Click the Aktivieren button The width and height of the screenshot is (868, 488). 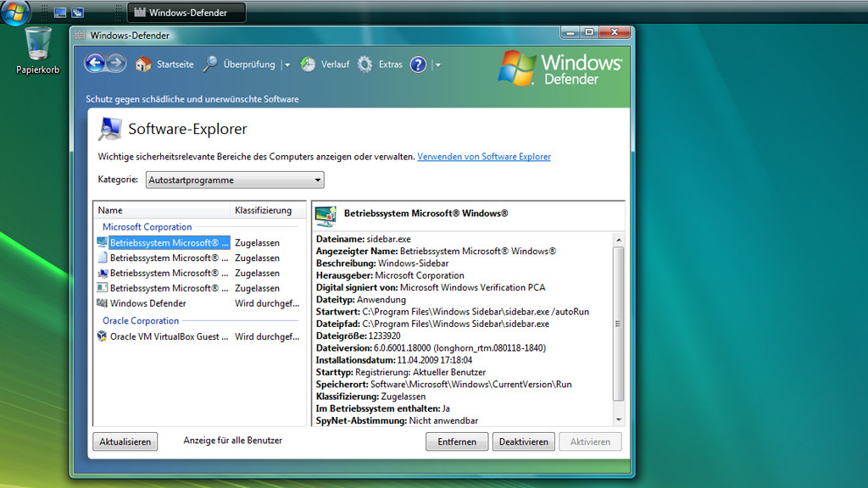[590, 441]
